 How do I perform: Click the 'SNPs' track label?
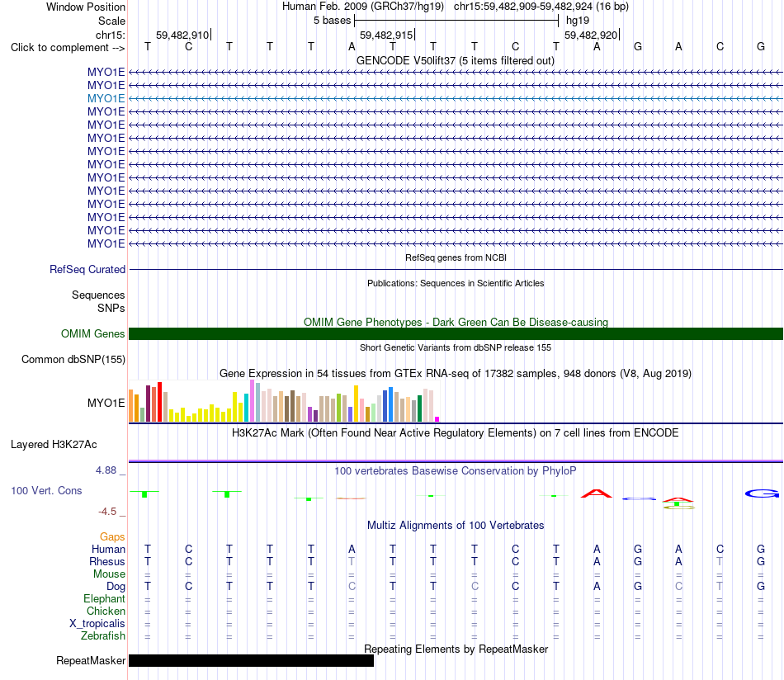[x=111, y=308]
